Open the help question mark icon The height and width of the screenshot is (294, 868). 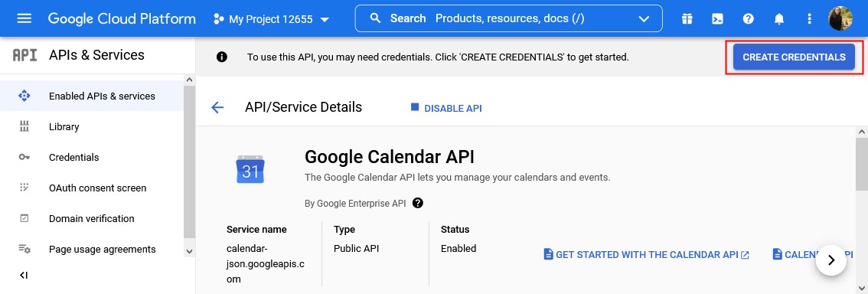(x=749, y=19)
